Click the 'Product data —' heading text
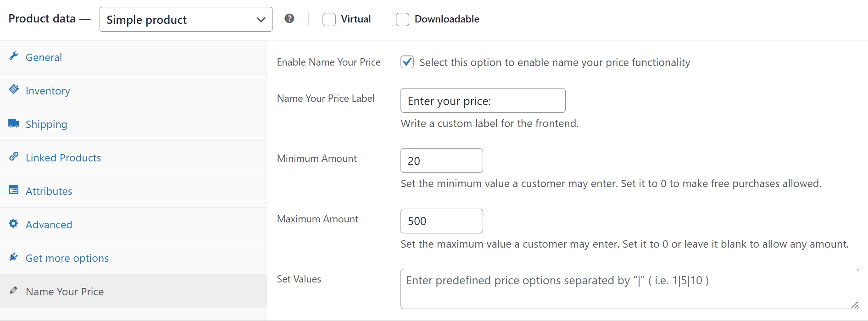Screen dimensions: 868x321 click(x=49, y=19)
